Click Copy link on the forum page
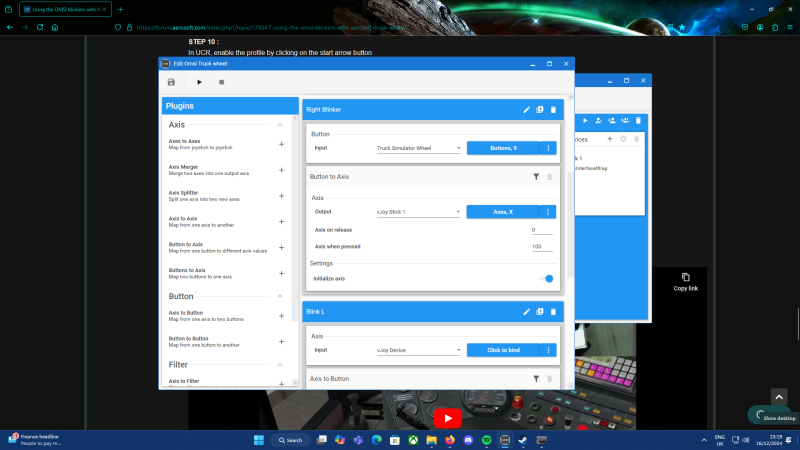The height and width of the screenshot is (450, 800). 685,282
